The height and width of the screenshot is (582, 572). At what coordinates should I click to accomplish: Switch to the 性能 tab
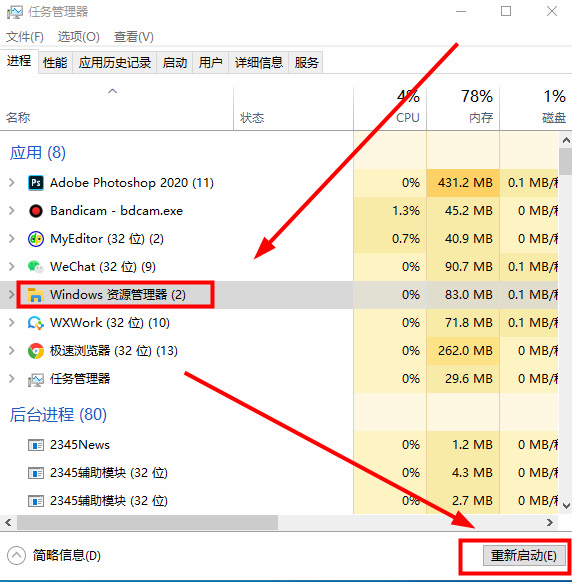tap(55, 62)
